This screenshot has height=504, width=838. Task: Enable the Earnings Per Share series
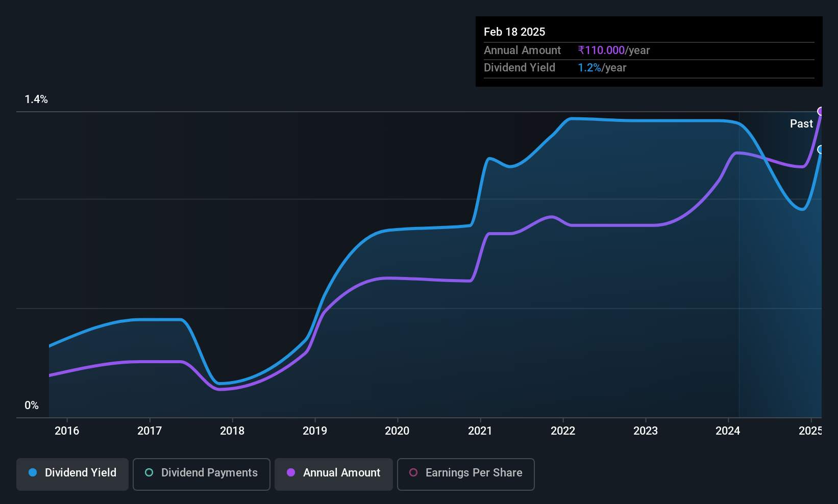(466, 474)
